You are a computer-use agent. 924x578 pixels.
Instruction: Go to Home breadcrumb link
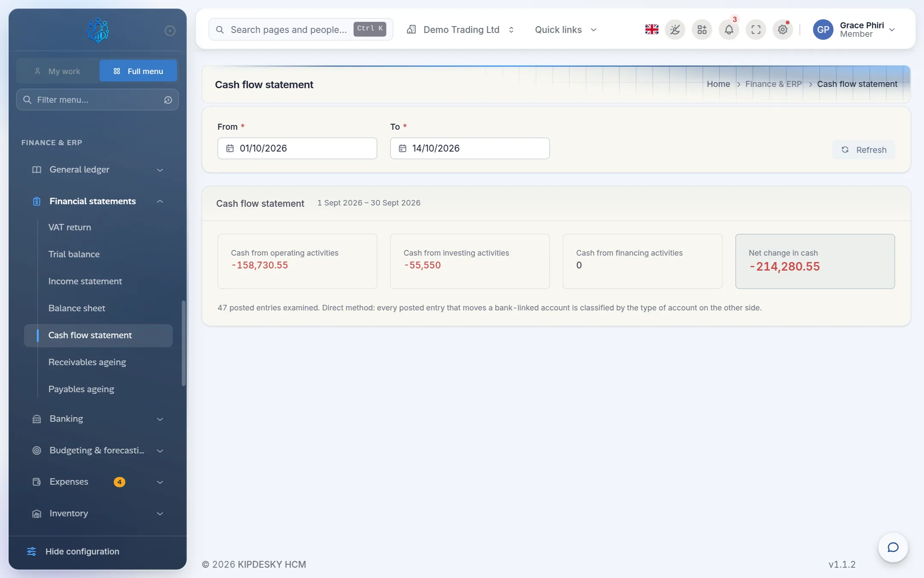[x=718, y=84]
